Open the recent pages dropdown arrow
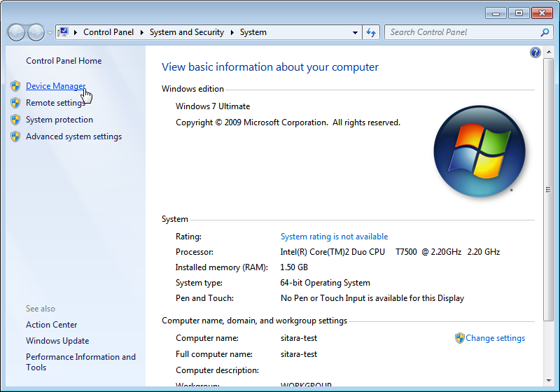560x392 pixels. pos(50,33)
